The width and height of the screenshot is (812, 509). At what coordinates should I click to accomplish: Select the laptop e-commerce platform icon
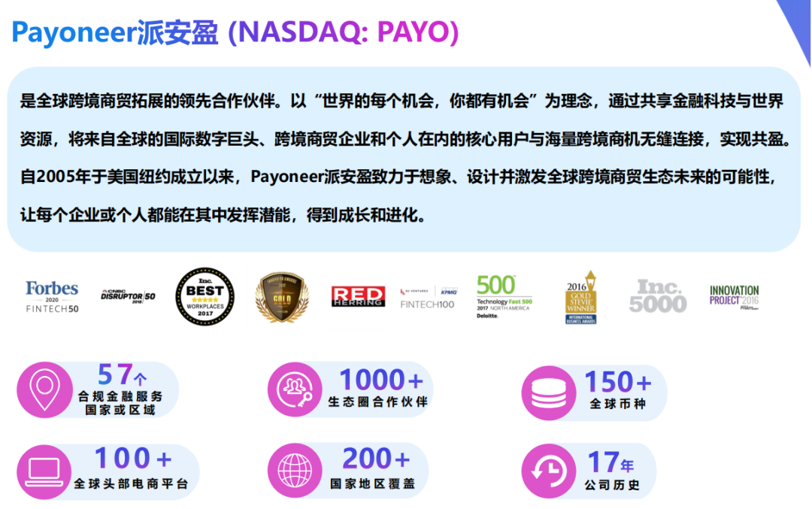click(x=44, y=472)
